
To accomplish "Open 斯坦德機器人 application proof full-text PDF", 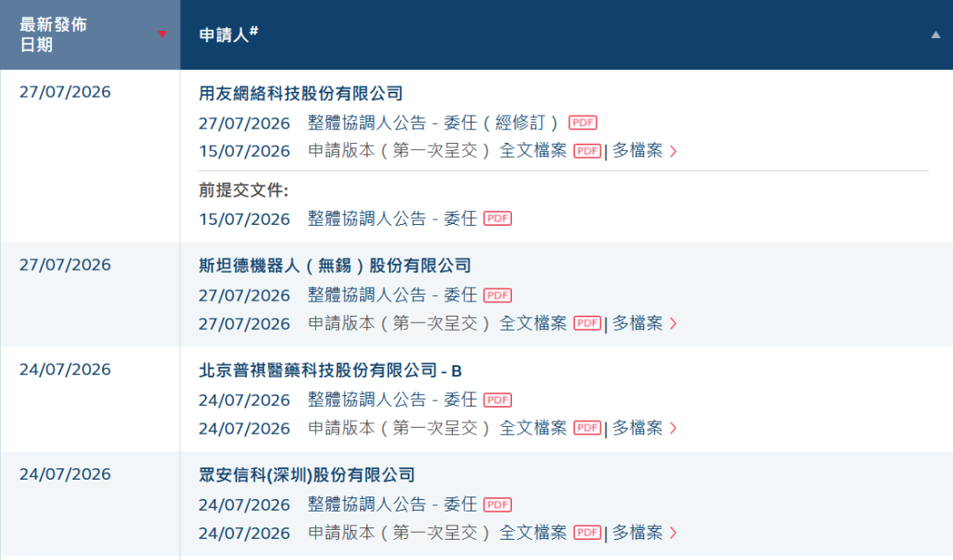I will pyautogui.click(x=587, y=323).
